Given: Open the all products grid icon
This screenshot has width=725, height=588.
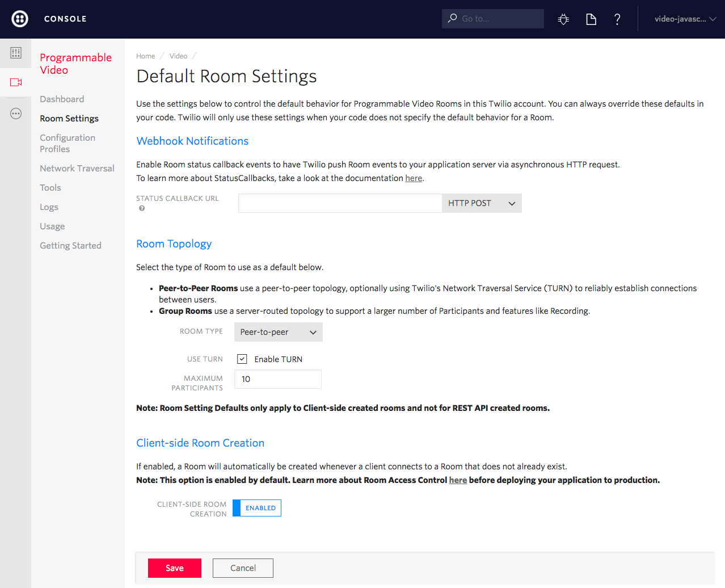Looking at the screenshot, I should (16, 53).
